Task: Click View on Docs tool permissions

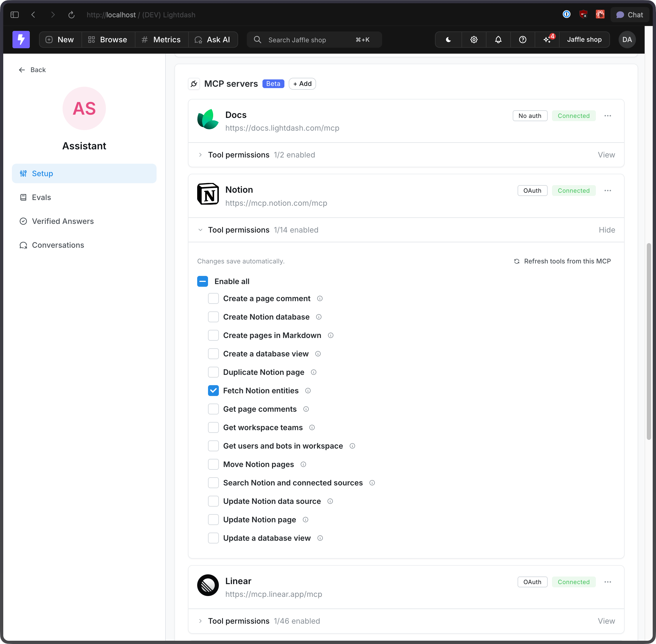Action: coord(606,155)
